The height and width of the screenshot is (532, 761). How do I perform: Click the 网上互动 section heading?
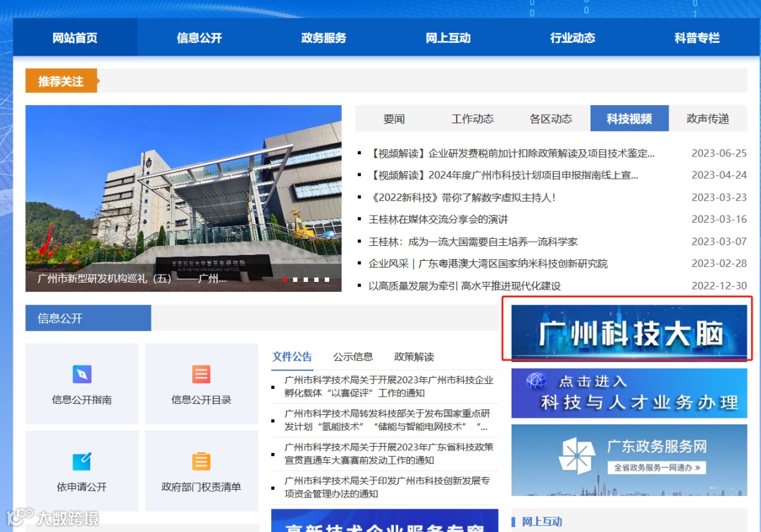pos(542,521)
